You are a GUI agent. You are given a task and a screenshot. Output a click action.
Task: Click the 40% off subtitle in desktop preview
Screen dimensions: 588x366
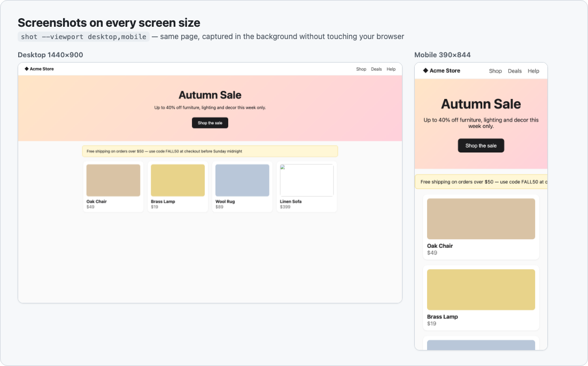pos(210,108)
